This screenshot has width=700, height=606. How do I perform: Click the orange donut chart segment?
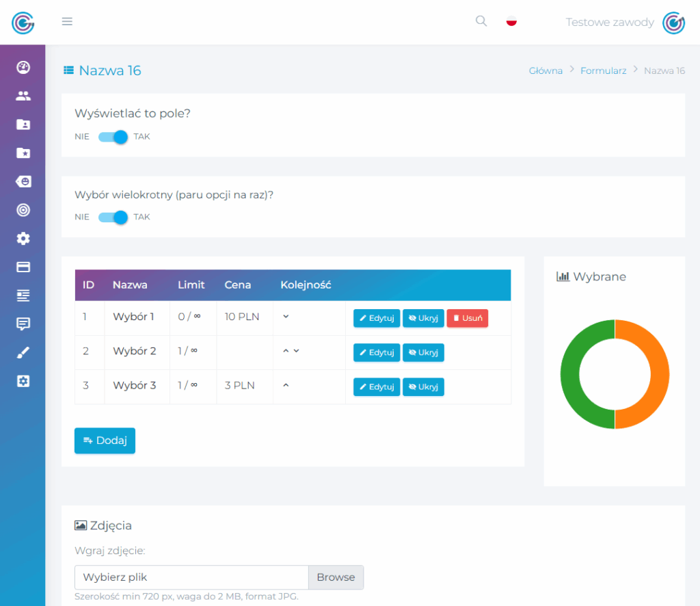coord(659,374)
